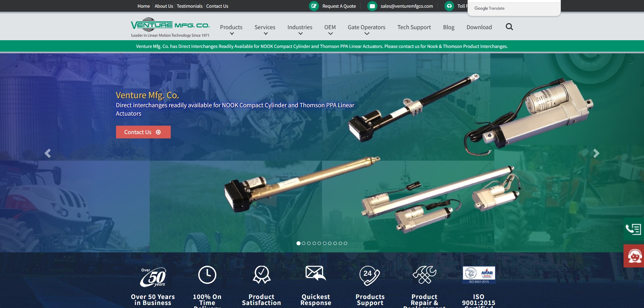This screenshot has height=308, width=644.
Task: Open Contact Us in top bar
Action: pos(217,6)
